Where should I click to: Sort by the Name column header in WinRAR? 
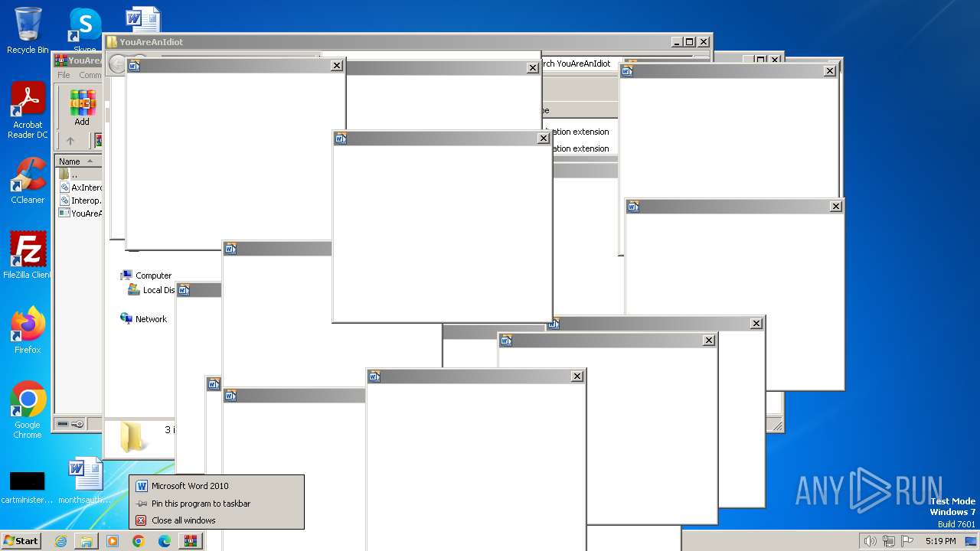tap(78, 161)
